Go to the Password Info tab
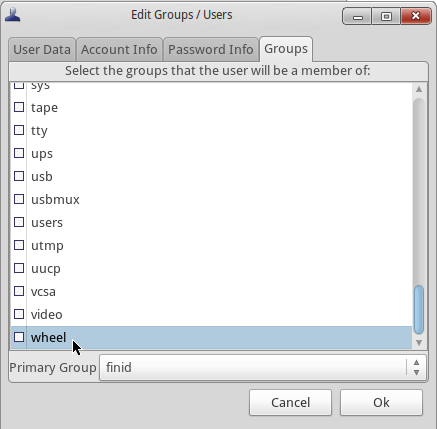Screen dimensions: 437x429 pos(211,50)
